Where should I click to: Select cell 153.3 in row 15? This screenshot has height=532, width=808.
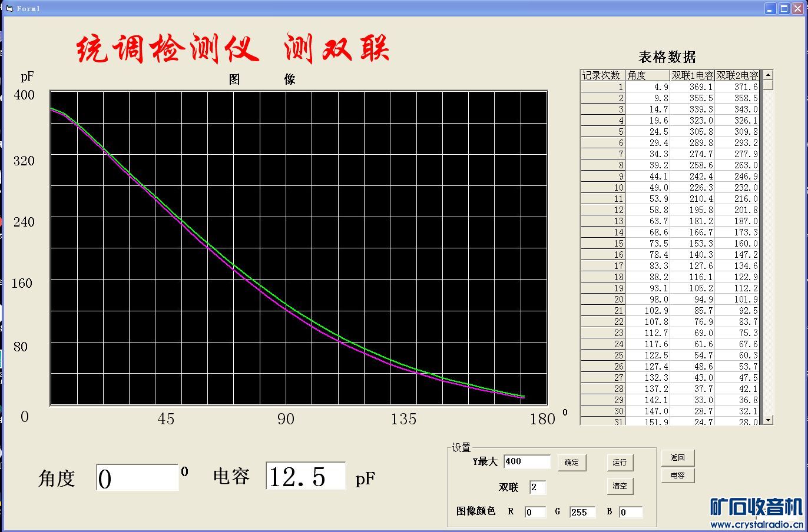[693, 244]
